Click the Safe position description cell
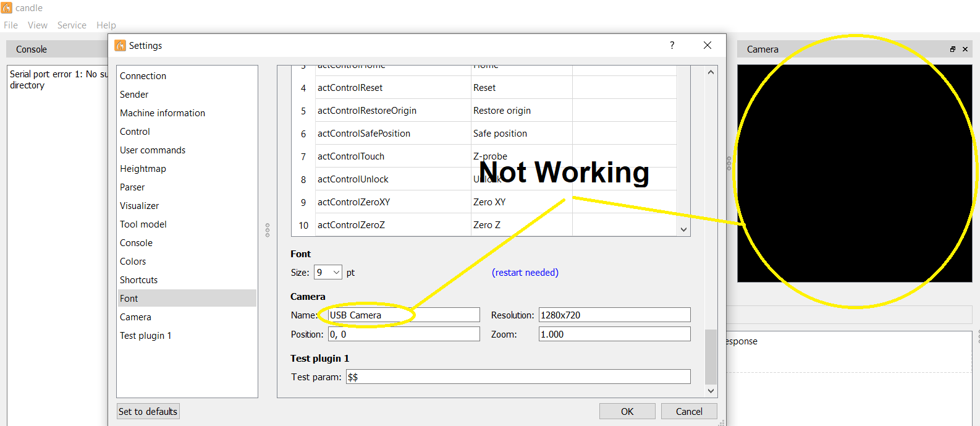This screenshot has height=426, width=980. pos(522,134)
